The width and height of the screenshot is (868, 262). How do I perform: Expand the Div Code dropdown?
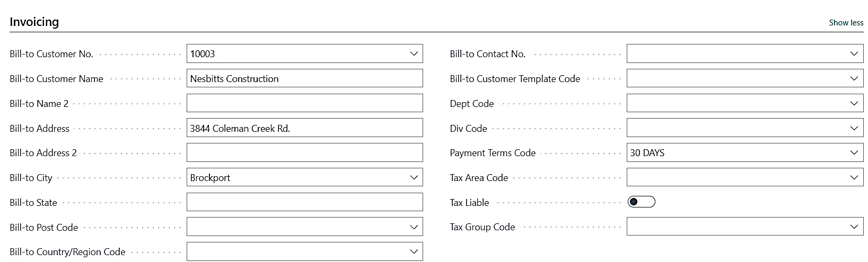coord(854,128)
